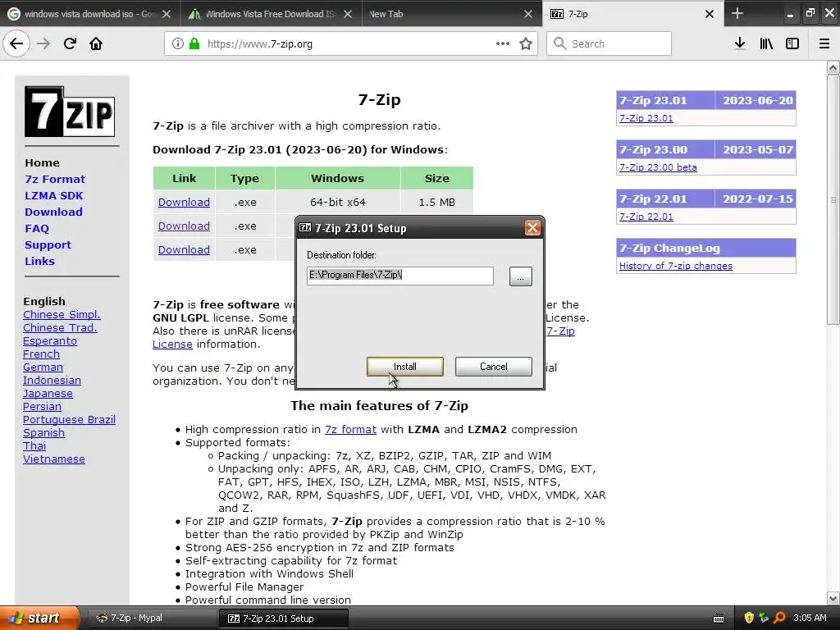Select the 7-Zip browser tab
Screen dimensions: 840x630
(x=632, y=14)
